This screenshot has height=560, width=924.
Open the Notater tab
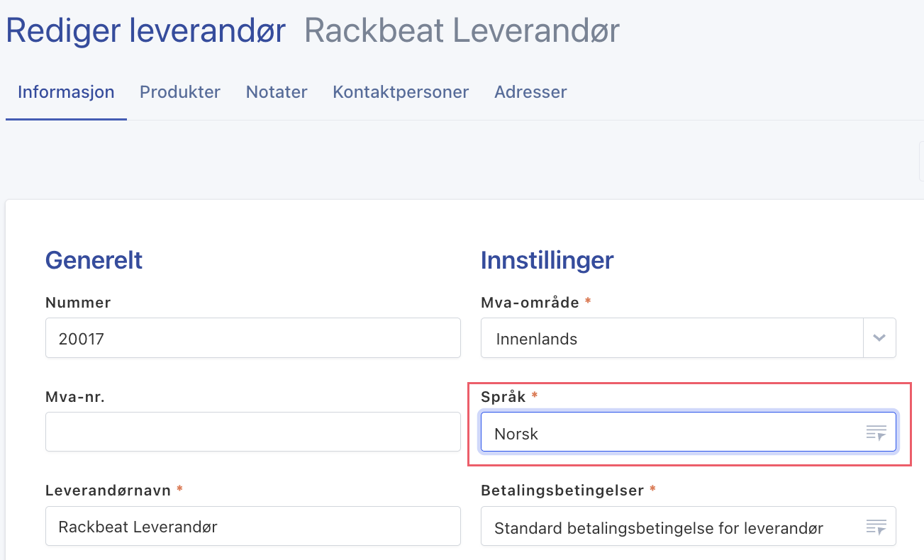click(277, 92)
